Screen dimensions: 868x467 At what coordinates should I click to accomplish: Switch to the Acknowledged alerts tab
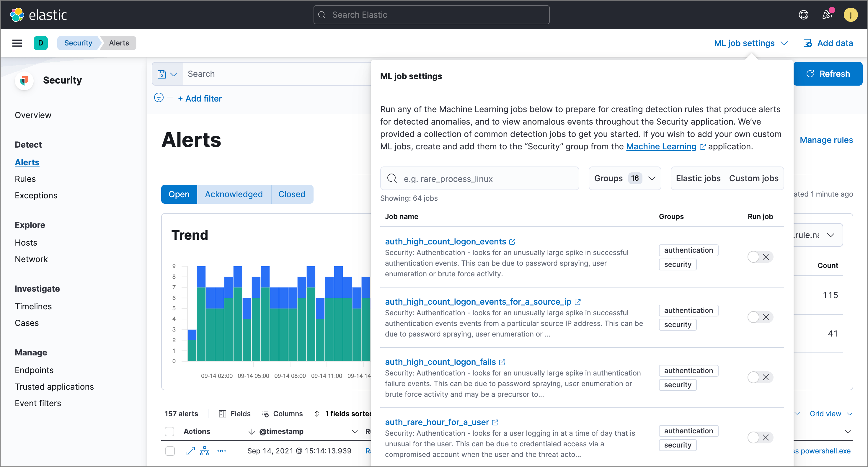(x=234, y=194)
